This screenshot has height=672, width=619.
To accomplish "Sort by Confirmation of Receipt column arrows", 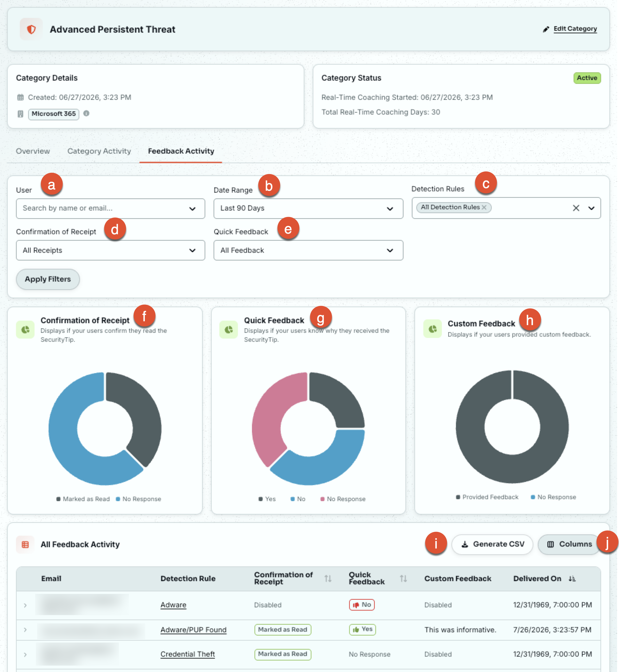I will coord(328,578).
